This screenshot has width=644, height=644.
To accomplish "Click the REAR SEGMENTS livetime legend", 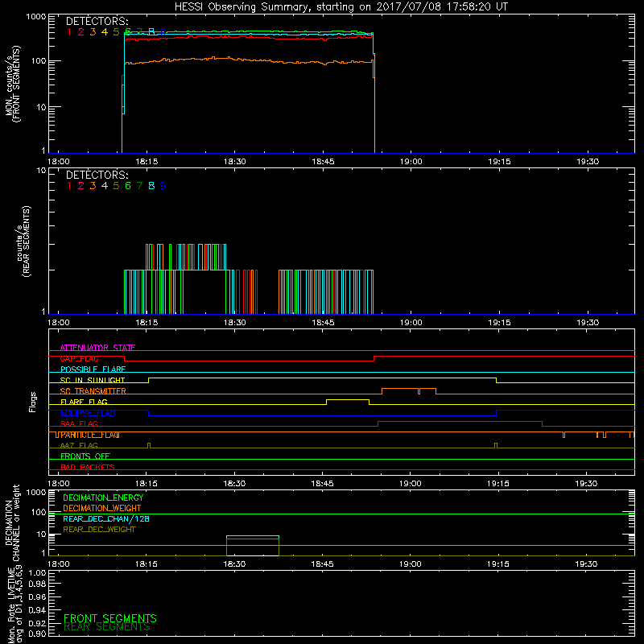I will point(107,627).
